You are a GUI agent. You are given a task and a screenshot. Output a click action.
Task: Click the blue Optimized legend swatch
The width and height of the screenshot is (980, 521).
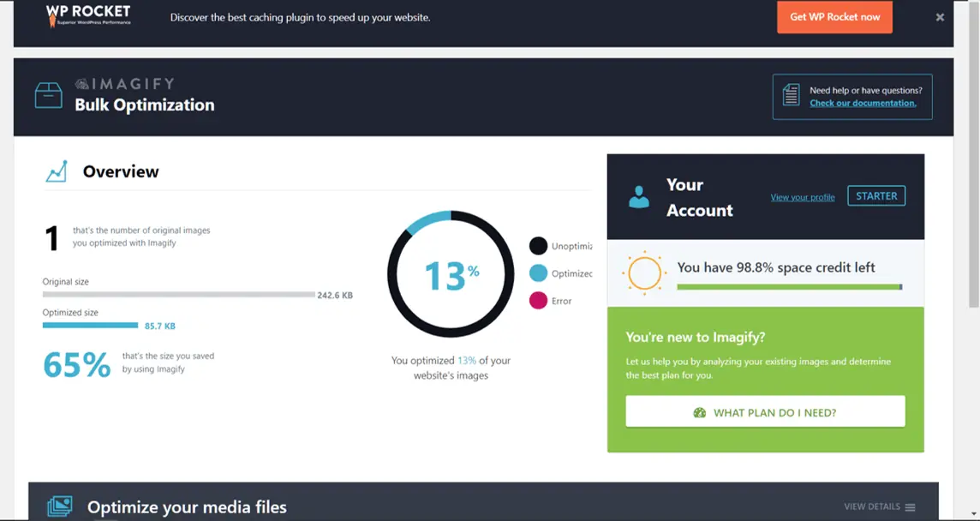tap(538, 273)
